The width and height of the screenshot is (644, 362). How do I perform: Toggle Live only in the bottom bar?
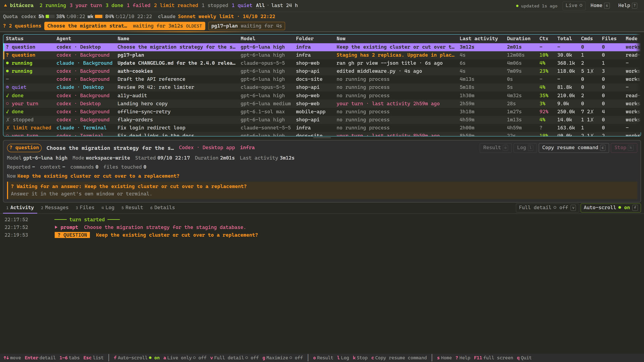(x=185, y=358)
